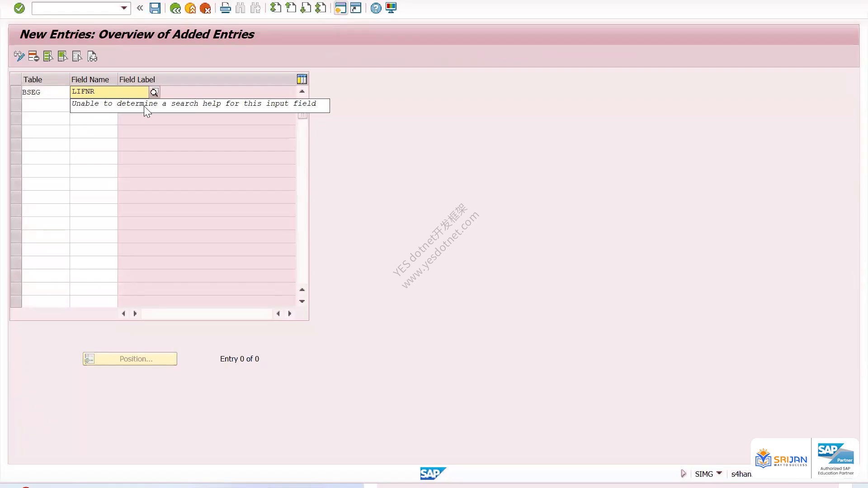868x488 pixels.
Task: Click the green Back arrow icon
Action: 175,8
